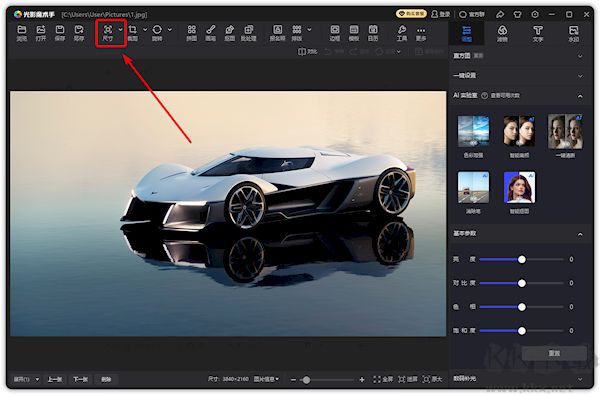Switch to the 滤镜 filter tab

[502, 34]
